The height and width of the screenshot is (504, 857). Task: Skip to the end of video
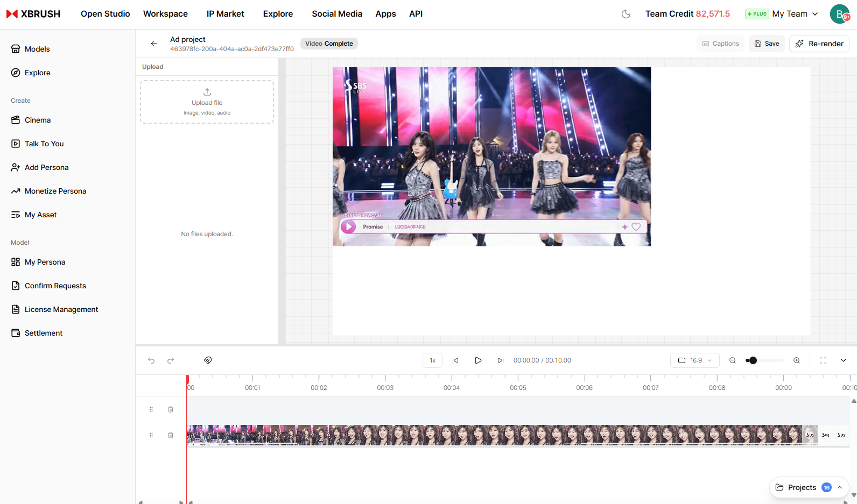click(x=501, y=360)
